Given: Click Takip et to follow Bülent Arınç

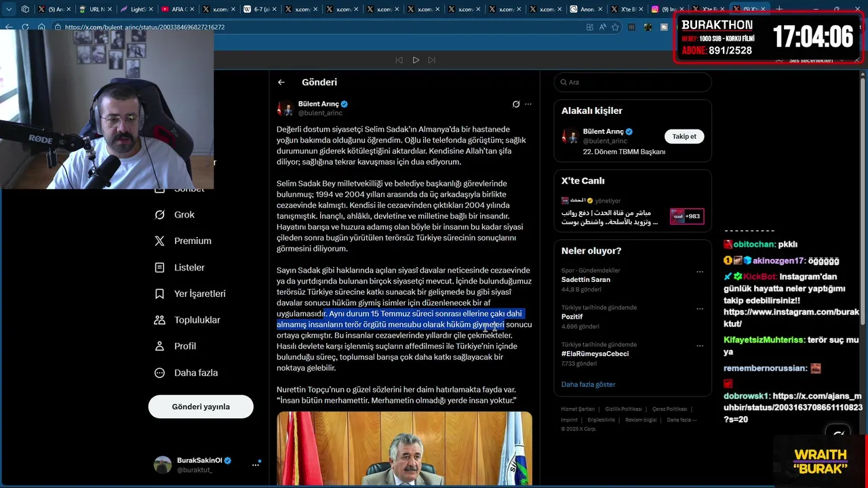Looking at the screenshot, I should pos(684,136).
